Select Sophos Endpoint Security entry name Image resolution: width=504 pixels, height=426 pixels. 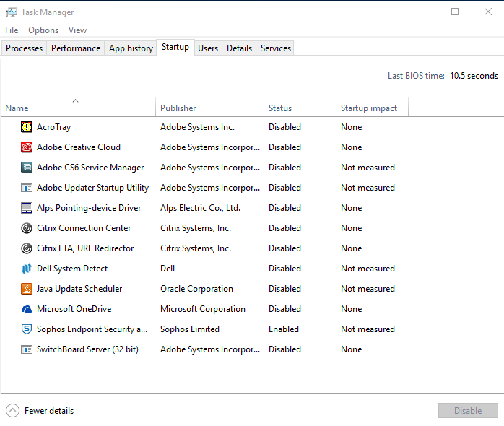[x=92, y=329]
